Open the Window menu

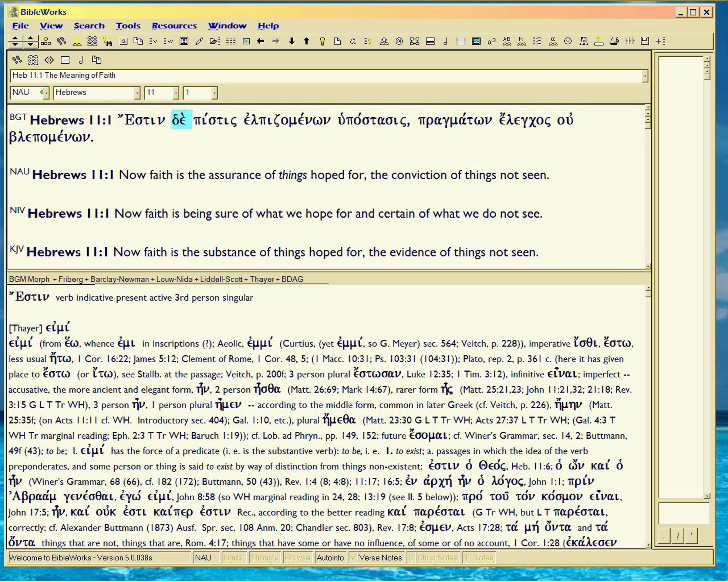point(227,26)
